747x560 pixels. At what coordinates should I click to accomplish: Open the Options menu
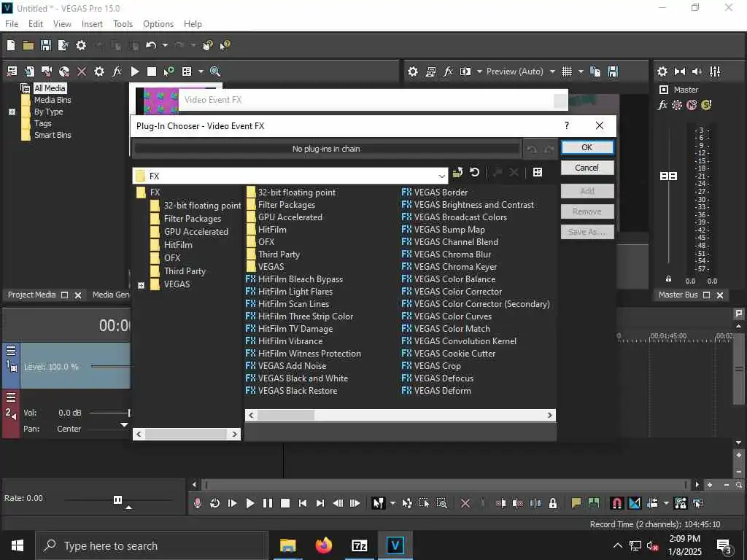158,24
